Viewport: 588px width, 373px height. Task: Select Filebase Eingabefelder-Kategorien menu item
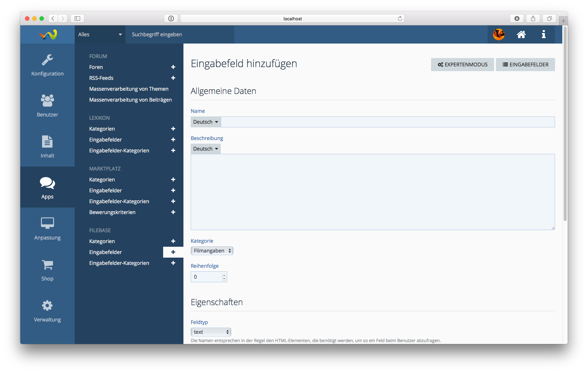[119, 263]
